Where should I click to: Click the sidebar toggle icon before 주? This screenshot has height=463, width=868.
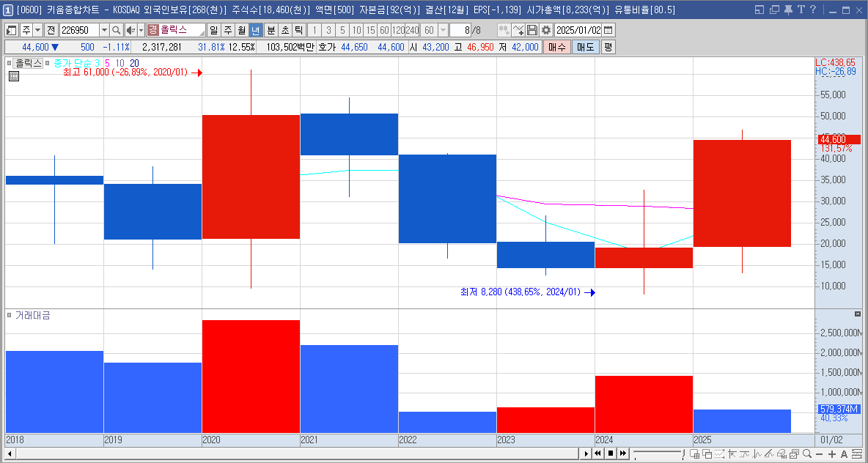click(10, 30)
